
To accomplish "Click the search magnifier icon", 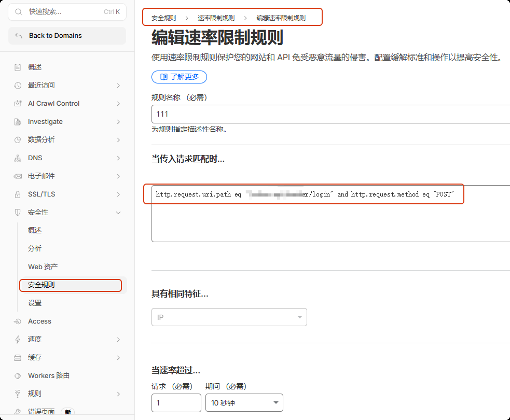I will coord(19,12).
